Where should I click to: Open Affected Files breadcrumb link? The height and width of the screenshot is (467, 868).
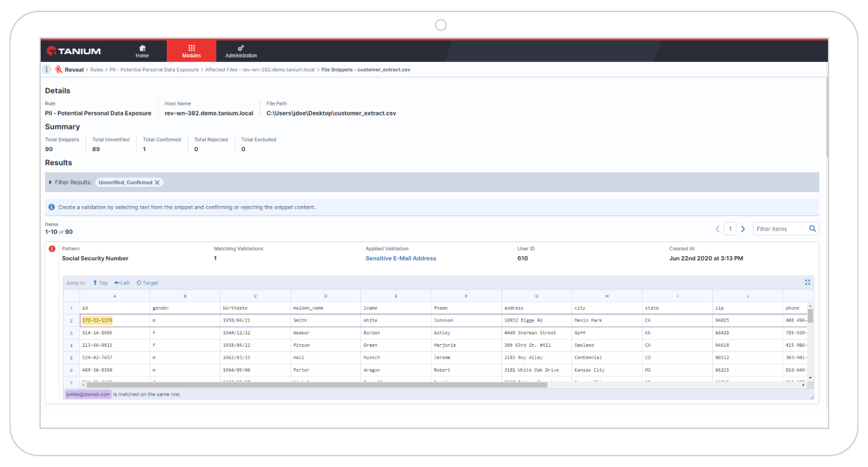(260, 69)
